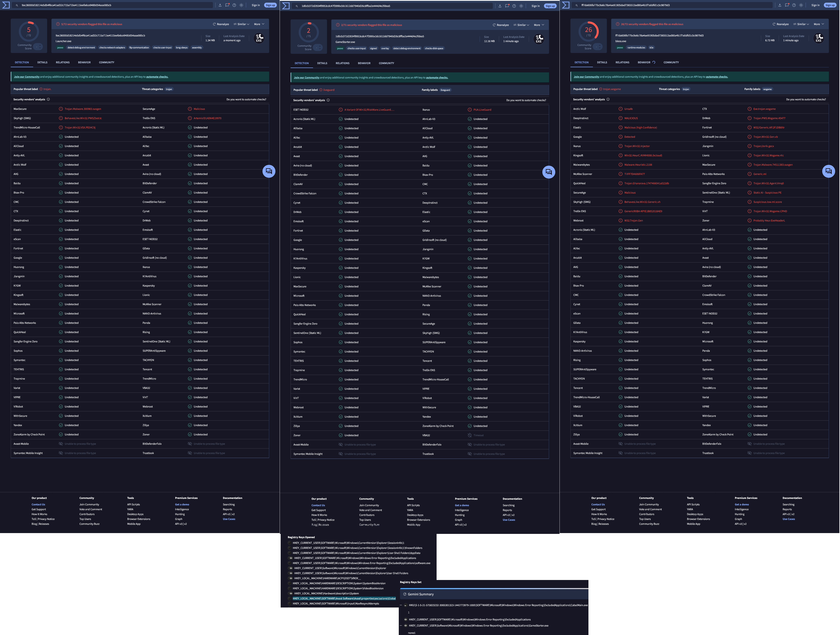Open automate checks link in GameStarter.exe banner

coord(437,77)
